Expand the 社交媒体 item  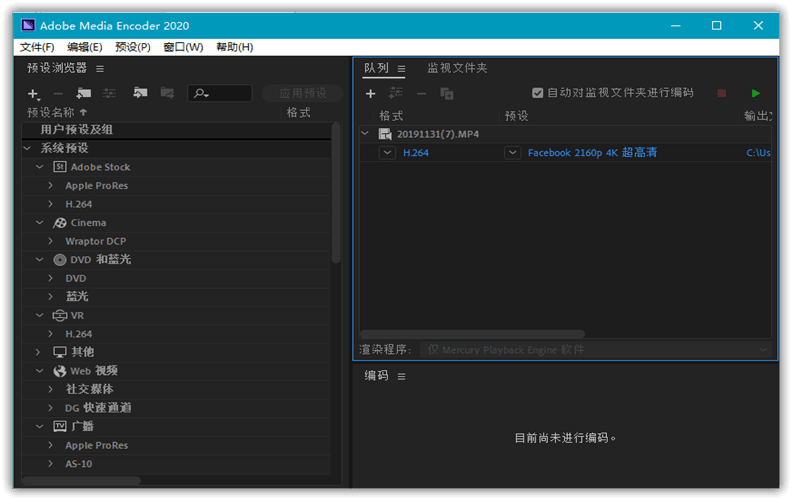51,390
